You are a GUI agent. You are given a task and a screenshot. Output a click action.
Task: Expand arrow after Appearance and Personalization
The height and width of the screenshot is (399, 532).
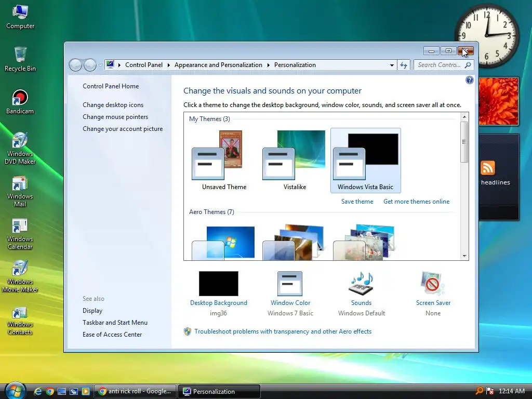[268, 65]
